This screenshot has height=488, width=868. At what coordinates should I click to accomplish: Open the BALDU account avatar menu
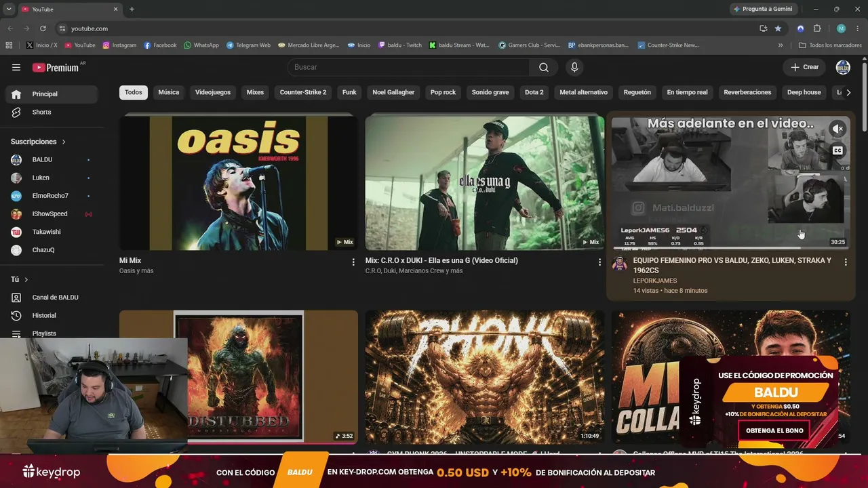pyautogui.click(x=843, y=67)
